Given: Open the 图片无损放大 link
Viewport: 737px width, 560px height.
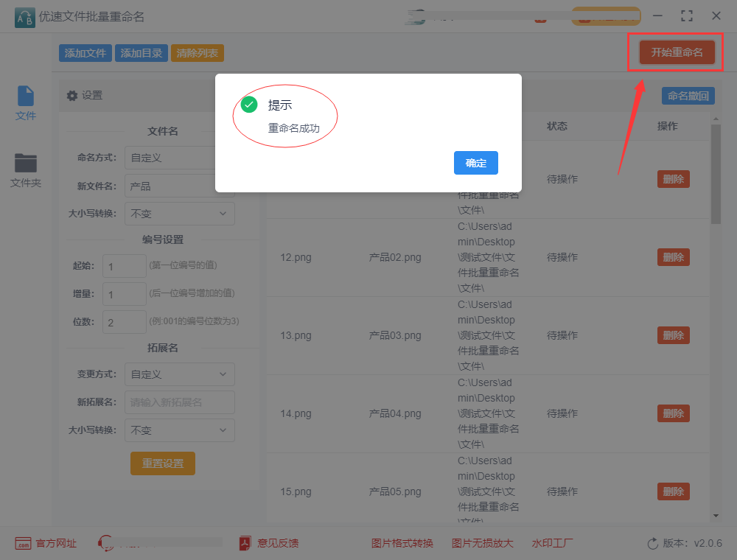Looking at the screenshot, I should (482, 543).
